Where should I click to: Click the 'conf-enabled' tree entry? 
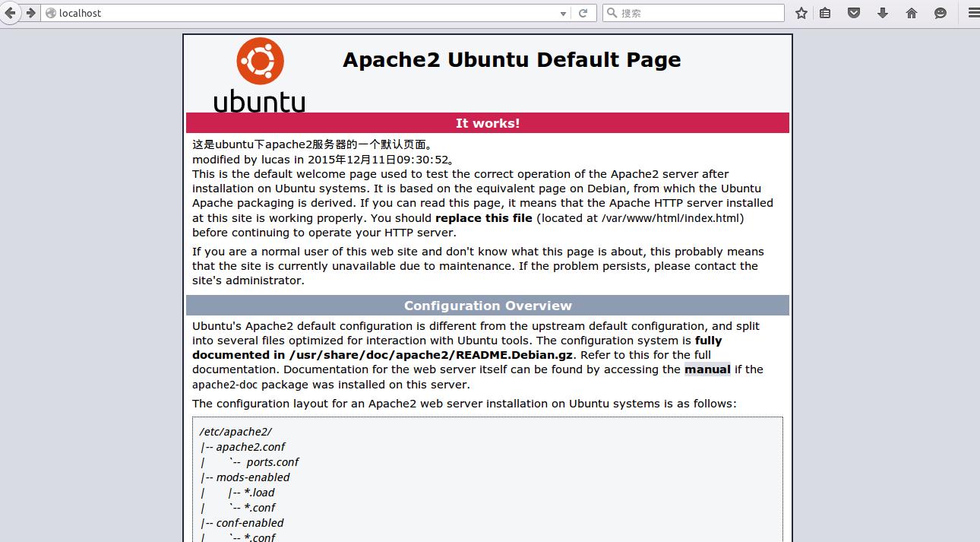coord(250,523)
